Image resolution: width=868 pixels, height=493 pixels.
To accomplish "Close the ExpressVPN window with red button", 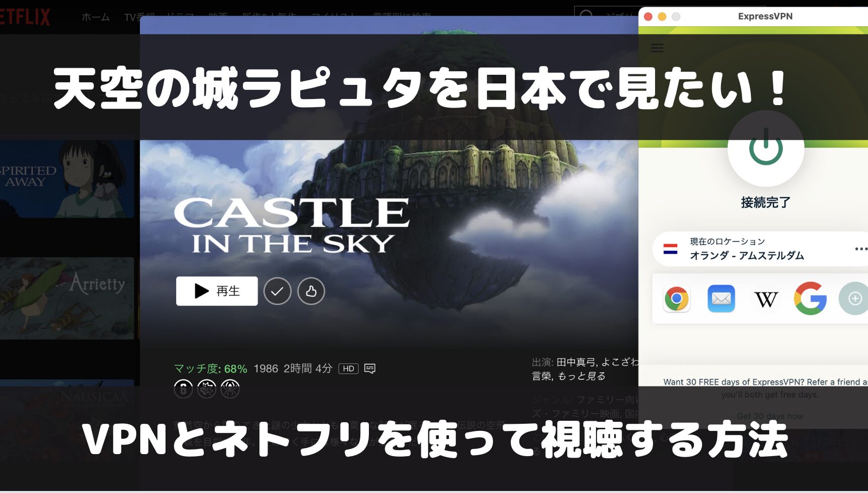I will pos(648,17).
